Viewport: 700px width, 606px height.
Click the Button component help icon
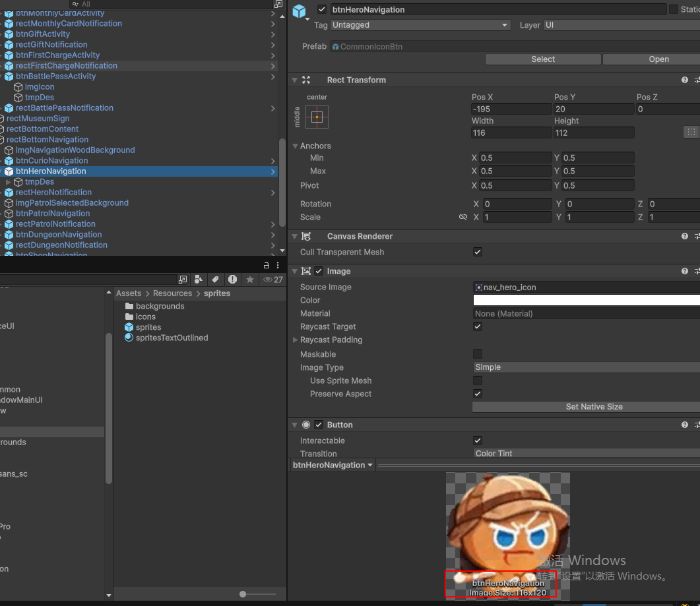pyautogui.click(x=684, y=425)
